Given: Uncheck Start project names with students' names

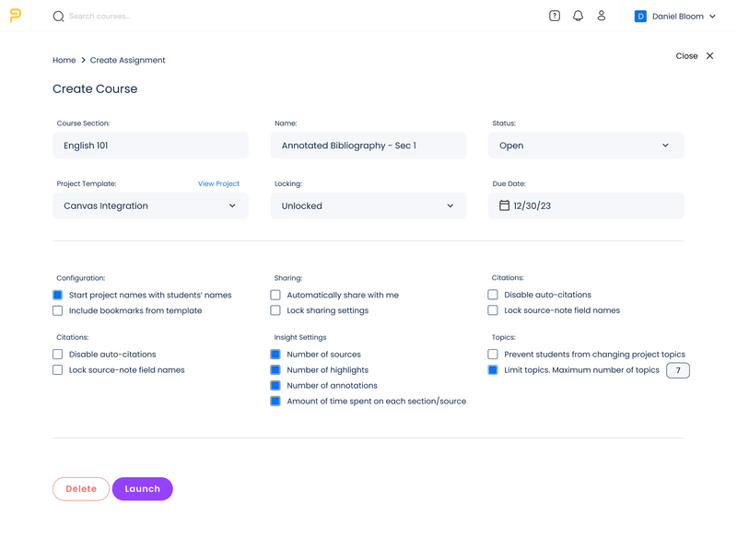Looking at the screenshot, I should click(59, 294).
